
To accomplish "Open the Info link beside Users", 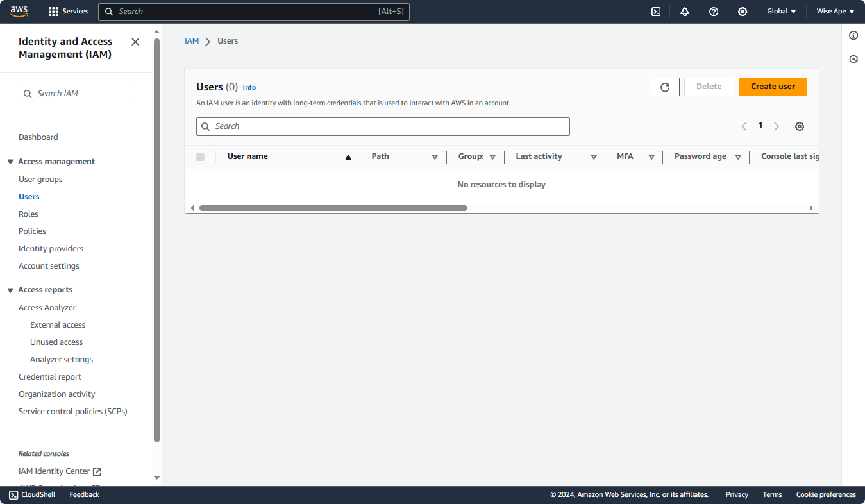I will [249, 88].
